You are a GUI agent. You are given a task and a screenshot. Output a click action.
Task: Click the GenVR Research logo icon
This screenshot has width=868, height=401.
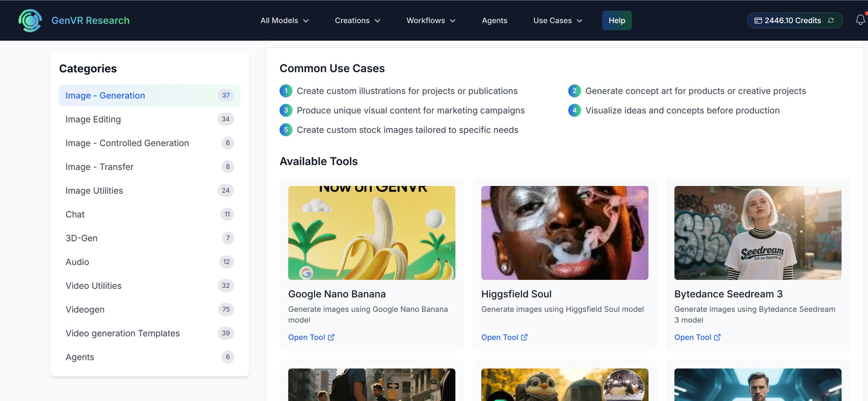30,21
